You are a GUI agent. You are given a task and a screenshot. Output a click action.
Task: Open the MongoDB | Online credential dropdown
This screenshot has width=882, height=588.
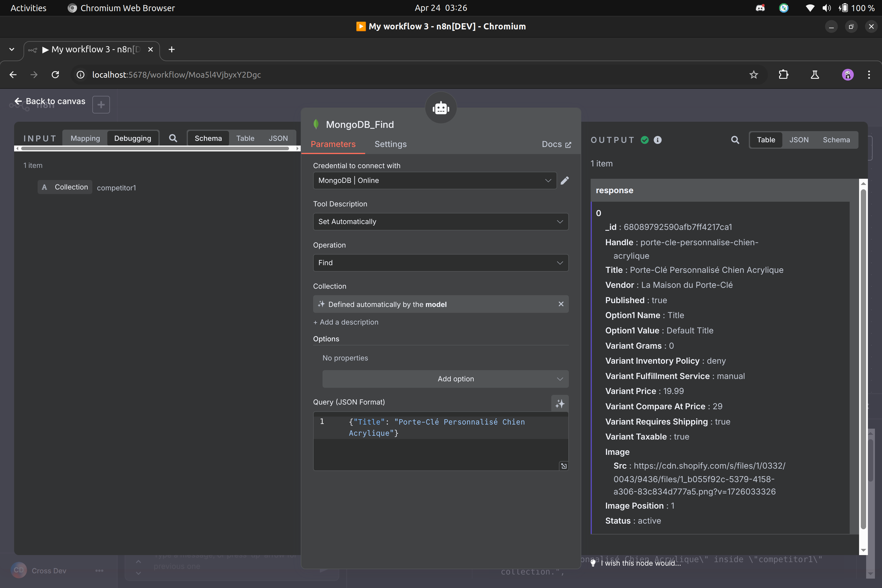[435, 181]
